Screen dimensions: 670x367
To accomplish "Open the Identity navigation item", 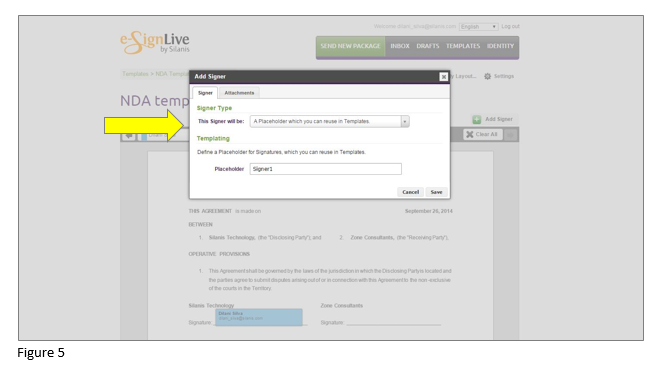I will 500,46.
